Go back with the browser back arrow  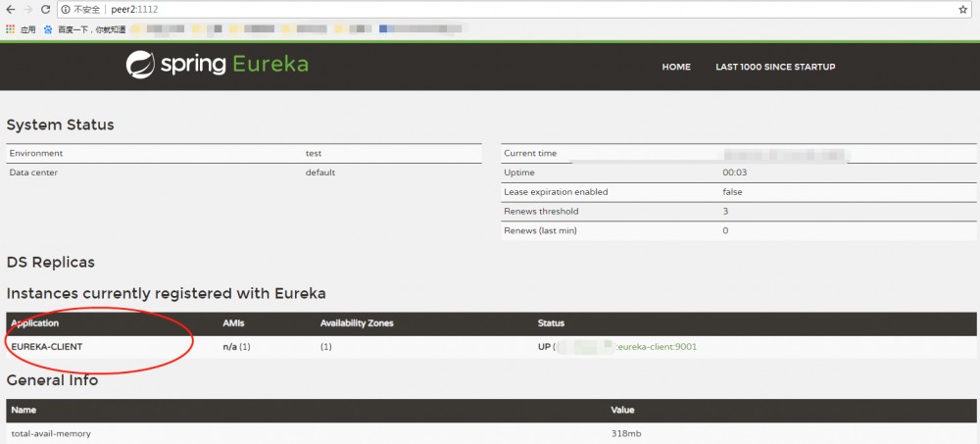pyautogui.click(x=10, y=10)
